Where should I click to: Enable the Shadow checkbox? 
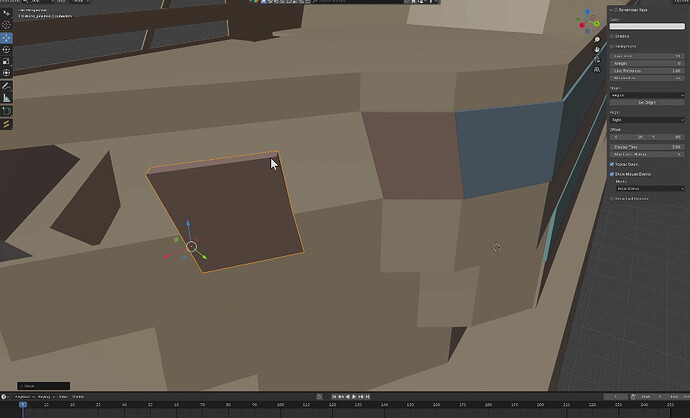pos(612,36)
